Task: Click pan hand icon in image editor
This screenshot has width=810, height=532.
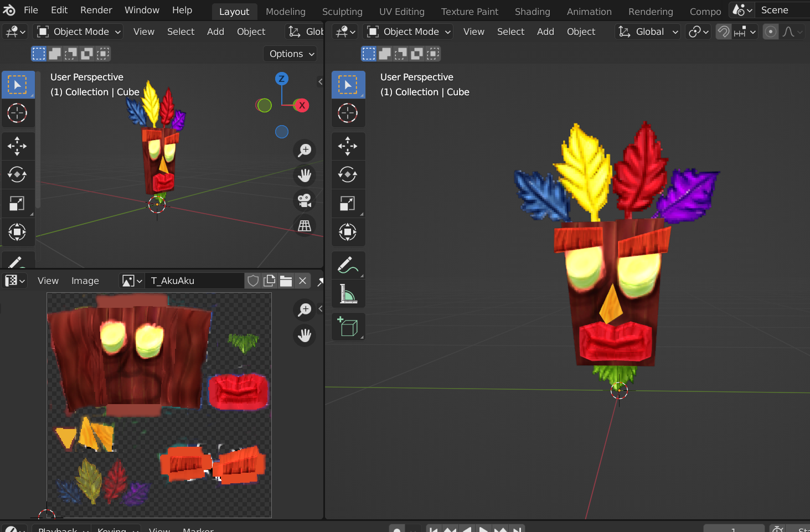Action: (x=305, y=335)
